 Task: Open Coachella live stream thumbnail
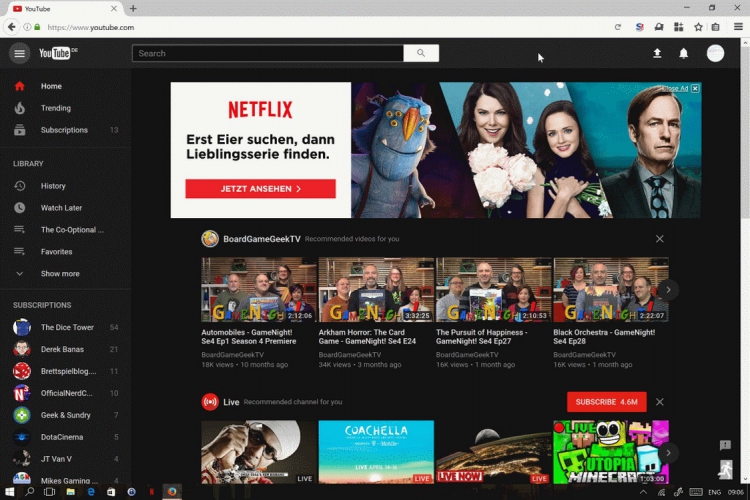[x=376, y=452]
